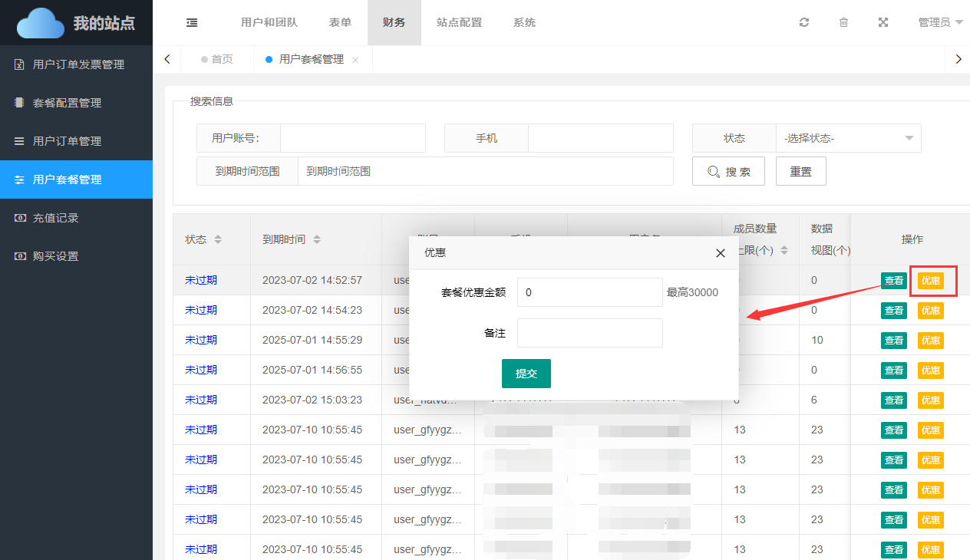Click into the 套餐优惠金额 input field
This screenshot has height=560, width=970.
589,292
